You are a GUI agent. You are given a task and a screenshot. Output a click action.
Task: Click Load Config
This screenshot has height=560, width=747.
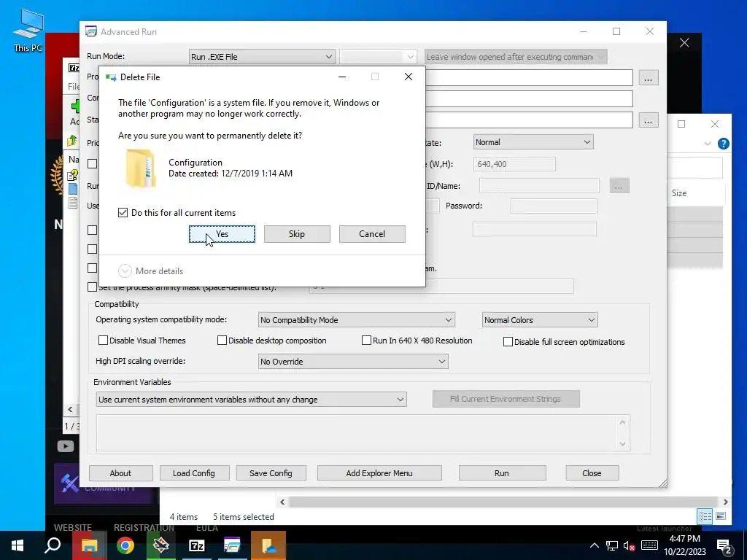tap(194, 472)
